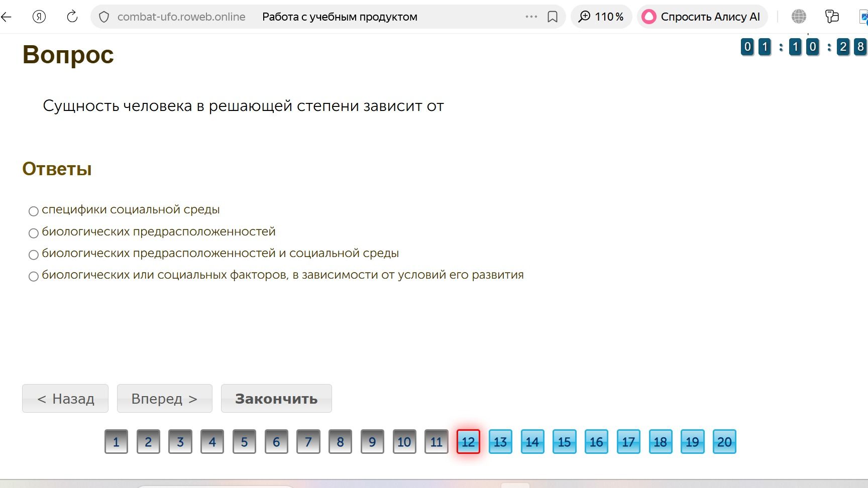Viewport: 868px width, 488px height.
Task: Reload the page with refresh icon
Action: pos(72,17)
